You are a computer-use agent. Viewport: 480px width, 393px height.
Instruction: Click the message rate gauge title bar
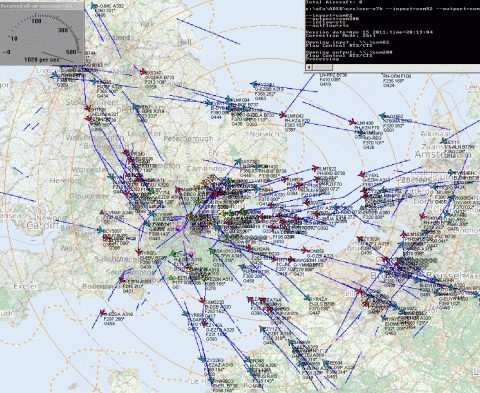(x=42, y=6)
